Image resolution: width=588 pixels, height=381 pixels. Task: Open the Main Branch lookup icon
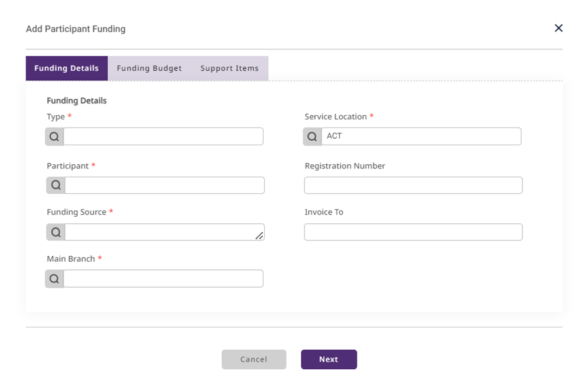tap(54, 279)
